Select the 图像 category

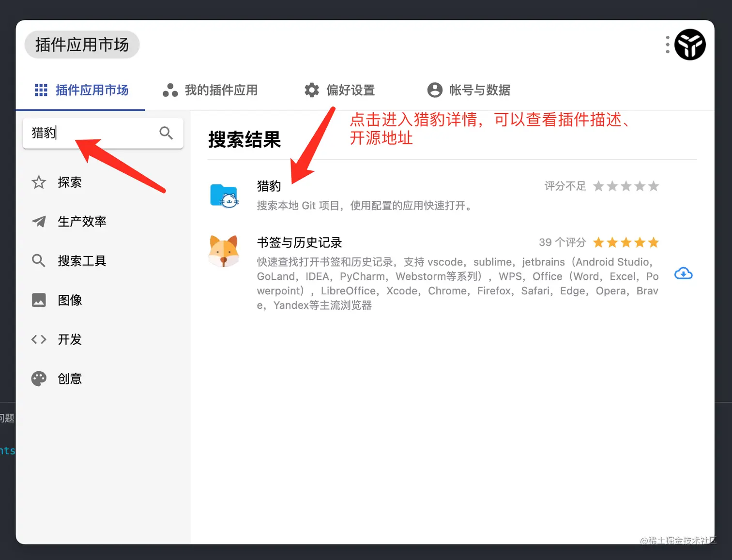(103, 300)
